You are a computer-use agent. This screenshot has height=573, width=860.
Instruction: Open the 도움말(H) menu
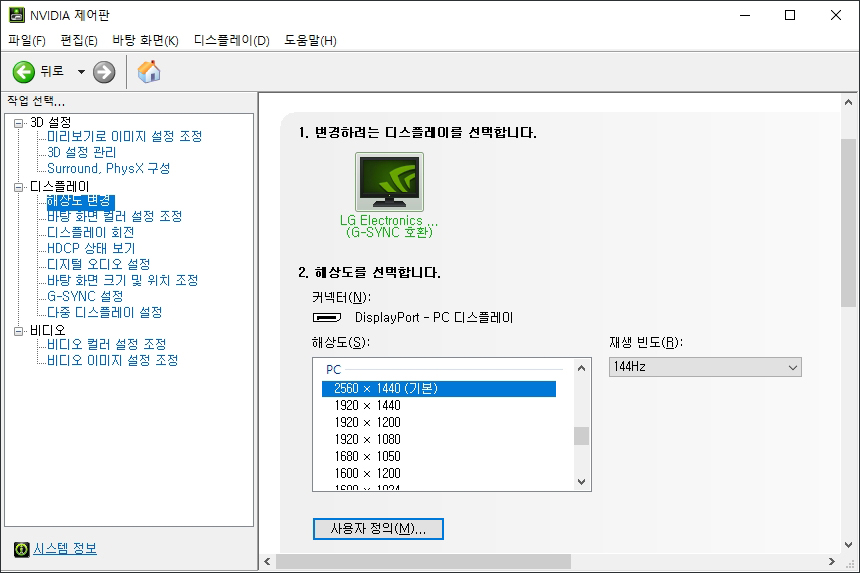pyautogui.click(x=310, y=41)
